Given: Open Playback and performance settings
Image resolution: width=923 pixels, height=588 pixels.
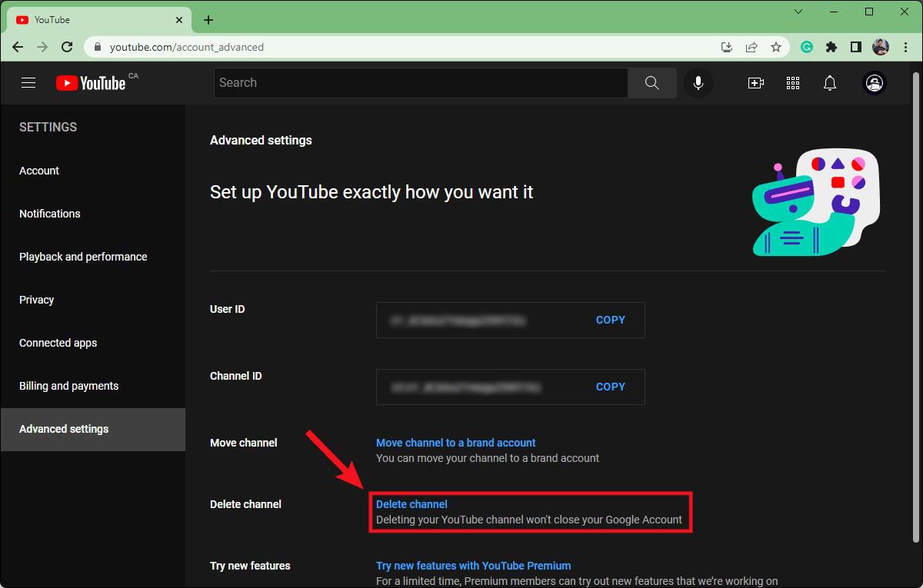Looking at the screenshot, I should coord(83,257).
